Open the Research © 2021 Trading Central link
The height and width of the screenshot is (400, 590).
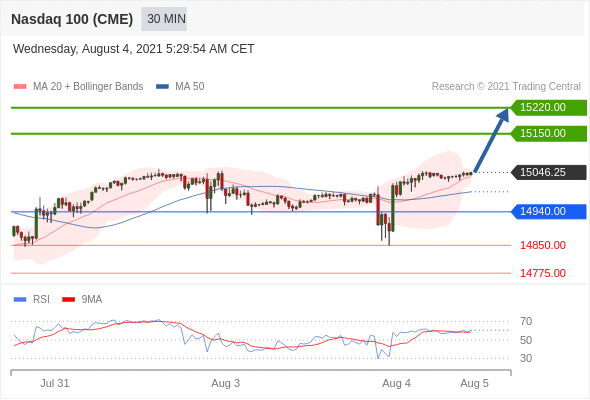506,87
